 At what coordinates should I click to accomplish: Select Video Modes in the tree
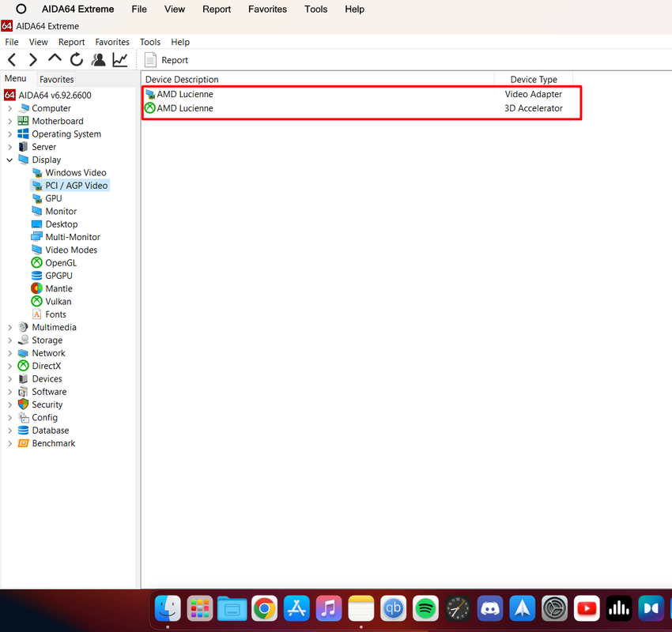point(71,250)
